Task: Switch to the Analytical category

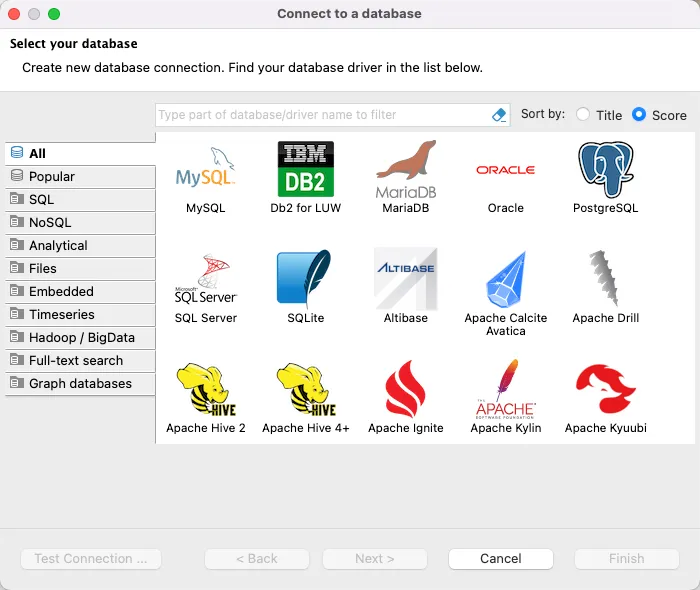Action: click(80, 245)
